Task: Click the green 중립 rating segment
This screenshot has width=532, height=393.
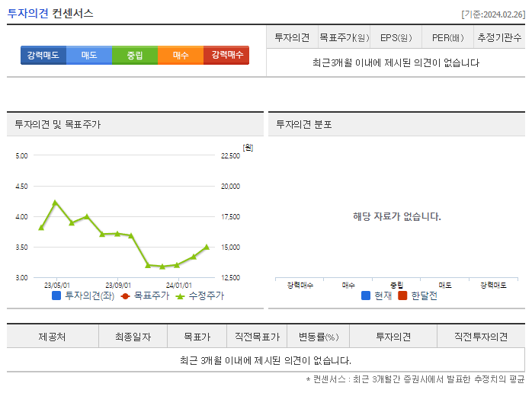Action: pos(135,56)
